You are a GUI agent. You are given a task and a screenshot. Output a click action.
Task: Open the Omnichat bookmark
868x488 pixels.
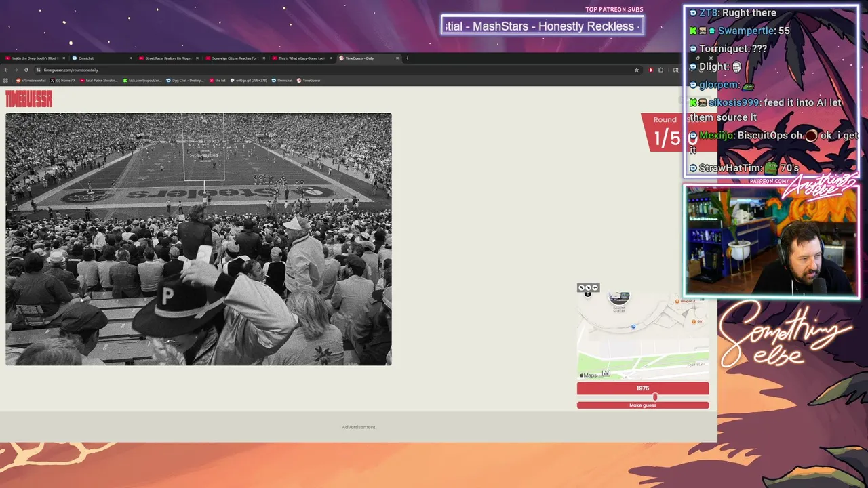(282, 80)
